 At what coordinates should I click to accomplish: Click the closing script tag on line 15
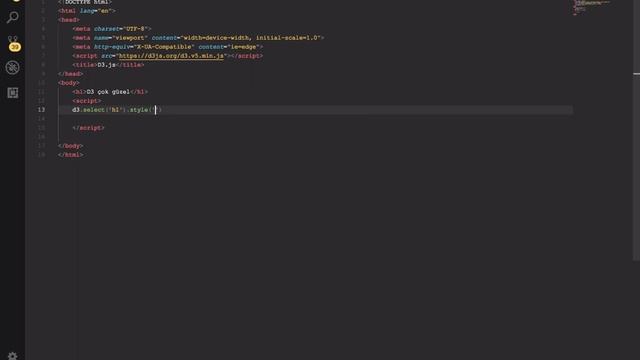[x=89, y=128]
